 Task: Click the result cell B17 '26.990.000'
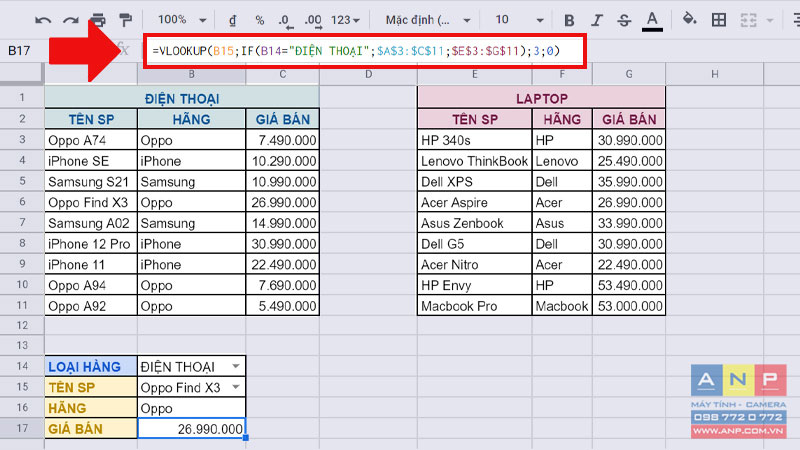tap(191, 429)
